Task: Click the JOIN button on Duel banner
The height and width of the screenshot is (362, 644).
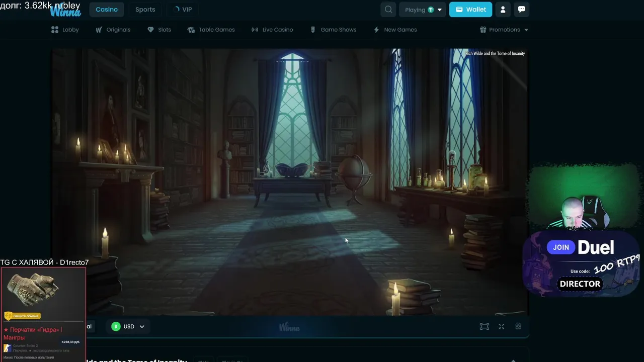Action: (560, 247)
